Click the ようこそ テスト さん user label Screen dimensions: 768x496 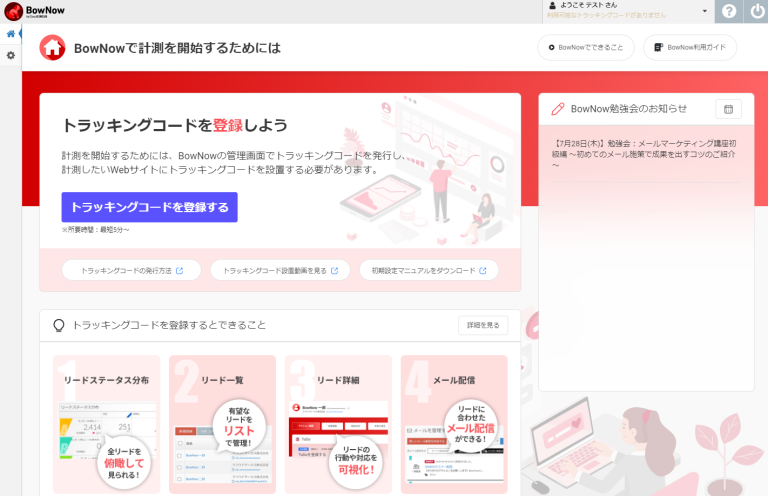[589, 5]
